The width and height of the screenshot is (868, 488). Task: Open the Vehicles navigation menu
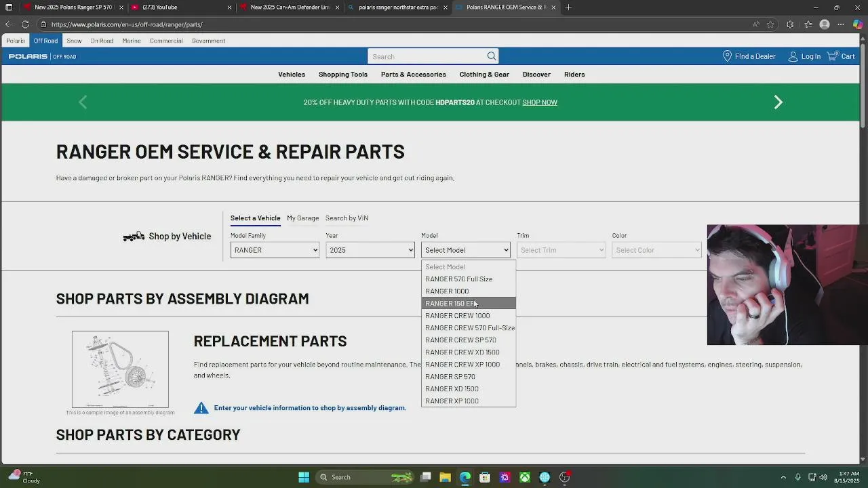click(292, 75)
